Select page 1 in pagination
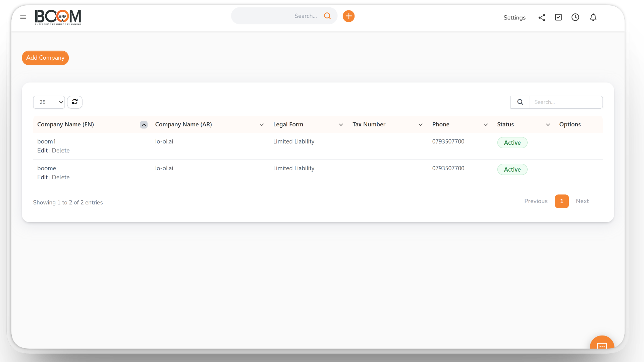Screen dimensions: 644x362 coord(561,201)
